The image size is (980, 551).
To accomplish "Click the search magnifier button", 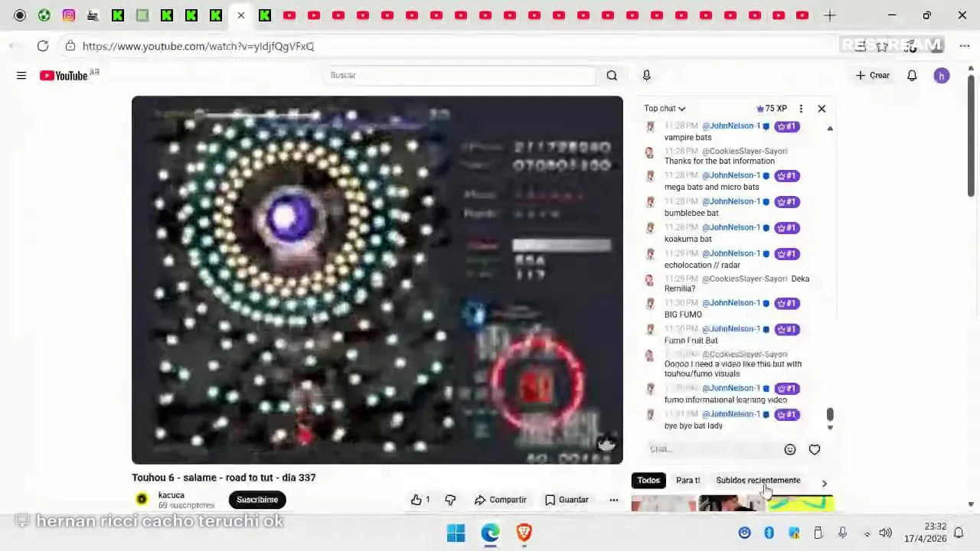I will (x=612, y=75).
